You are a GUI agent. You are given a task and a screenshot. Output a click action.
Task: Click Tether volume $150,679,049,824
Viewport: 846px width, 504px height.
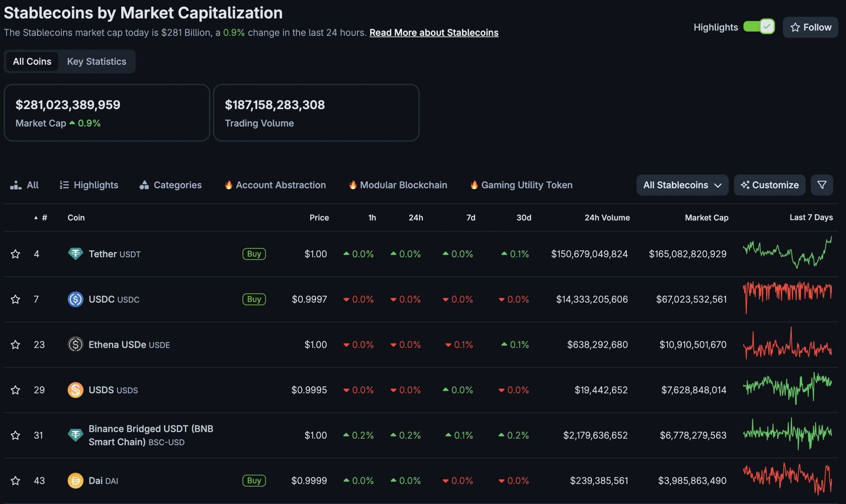tap(590, 254)
